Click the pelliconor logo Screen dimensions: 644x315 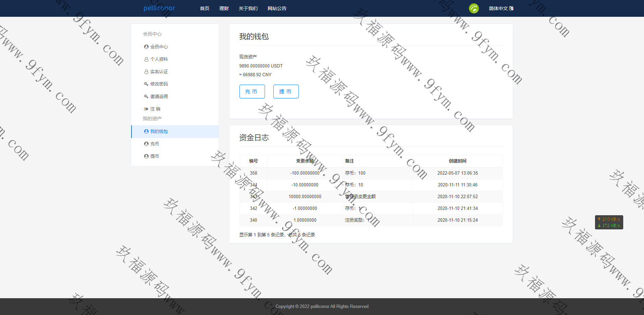point(159,8)
